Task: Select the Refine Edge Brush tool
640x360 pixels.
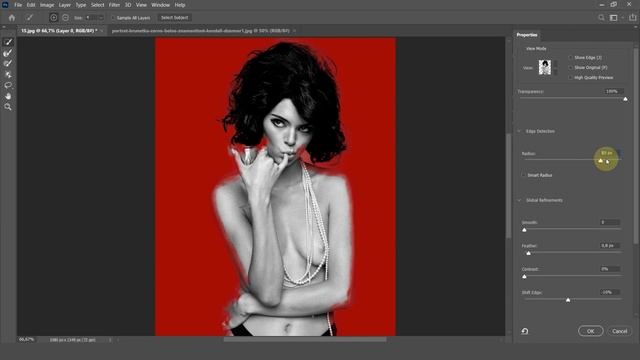Action: pos(8,53)
